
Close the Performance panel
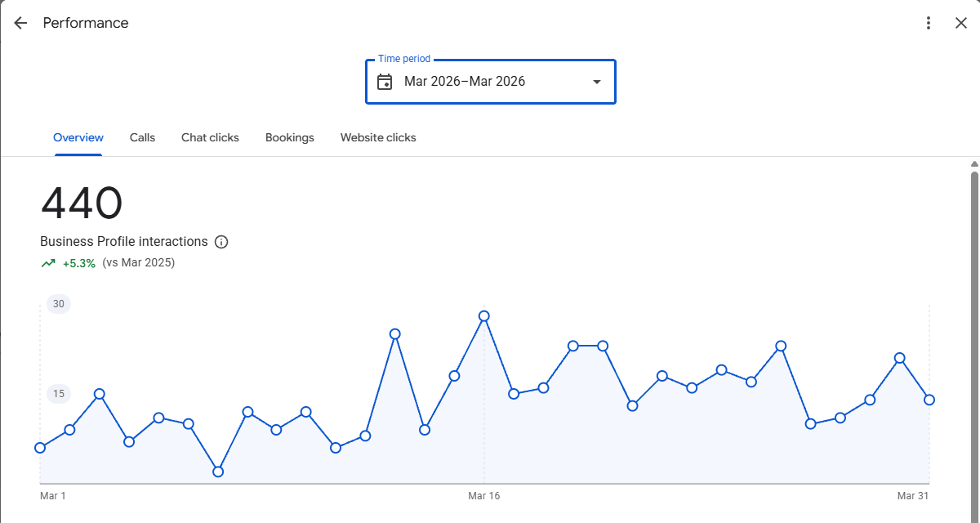click(x=961, y=23)
